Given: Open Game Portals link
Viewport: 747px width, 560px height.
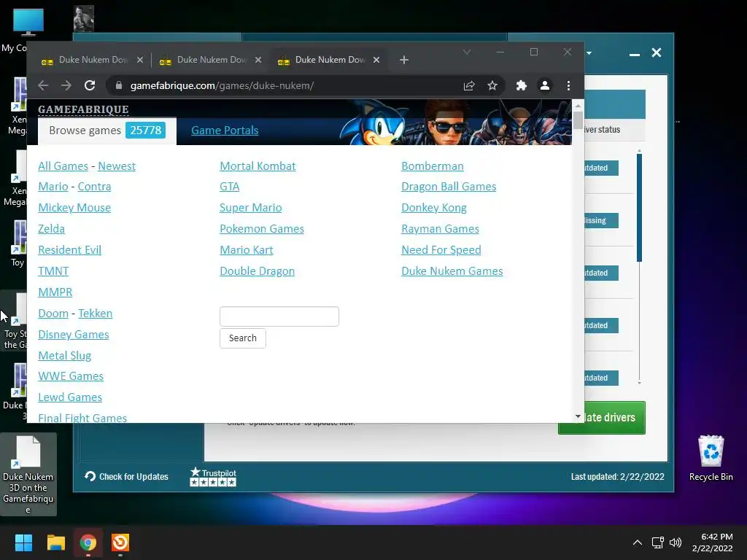Looking at the screenshot, I should click(225, 131).
